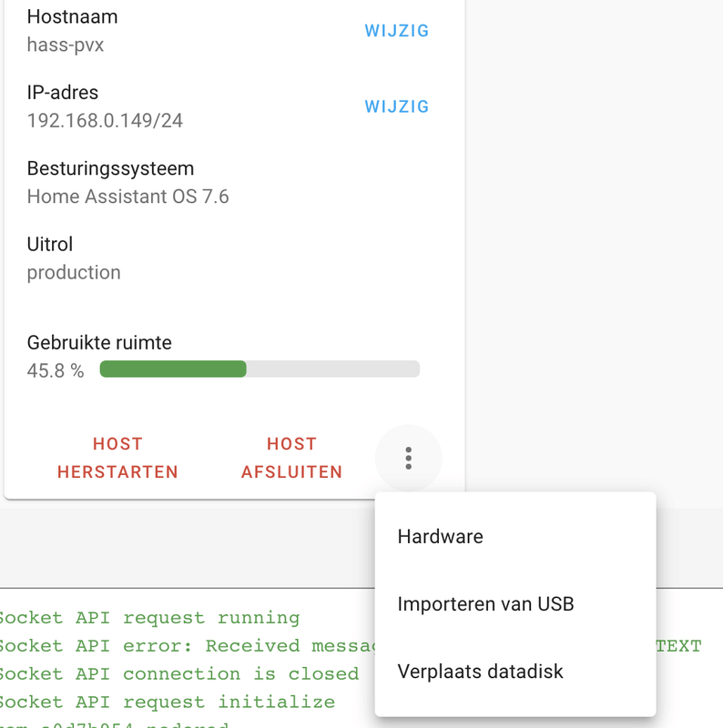
Task: Click the Besturingssysteem label
Action: click(110, 168)
